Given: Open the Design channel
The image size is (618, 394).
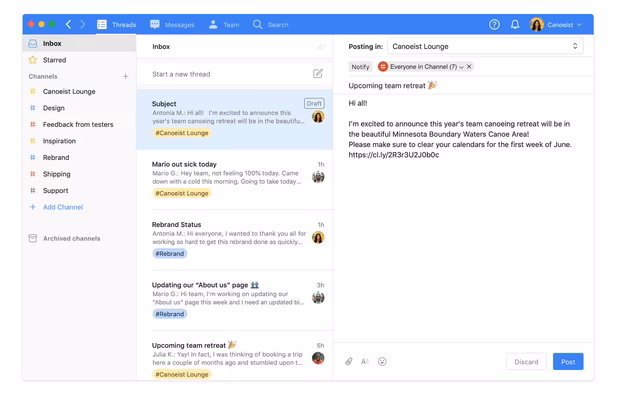Looking at the screenshot, I should click(x=79, y=108).
